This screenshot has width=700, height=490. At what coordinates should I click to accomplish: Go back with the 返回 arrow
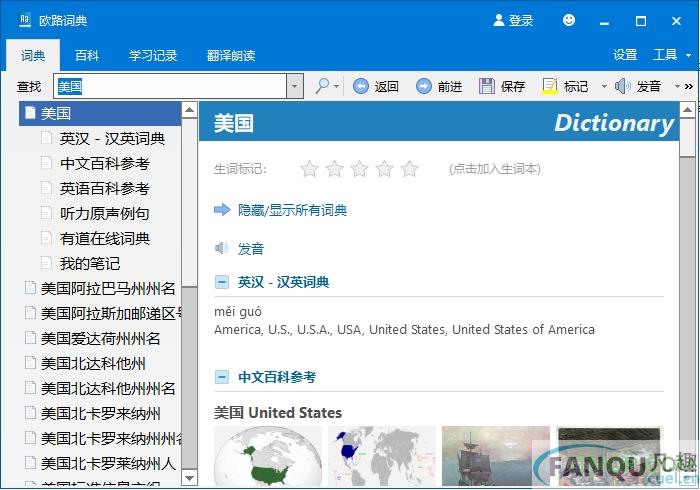pos(361,86)
